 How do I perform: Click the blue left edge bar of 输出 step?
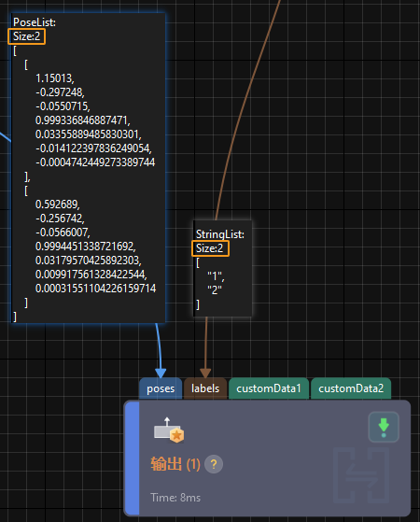coord(133,459)
